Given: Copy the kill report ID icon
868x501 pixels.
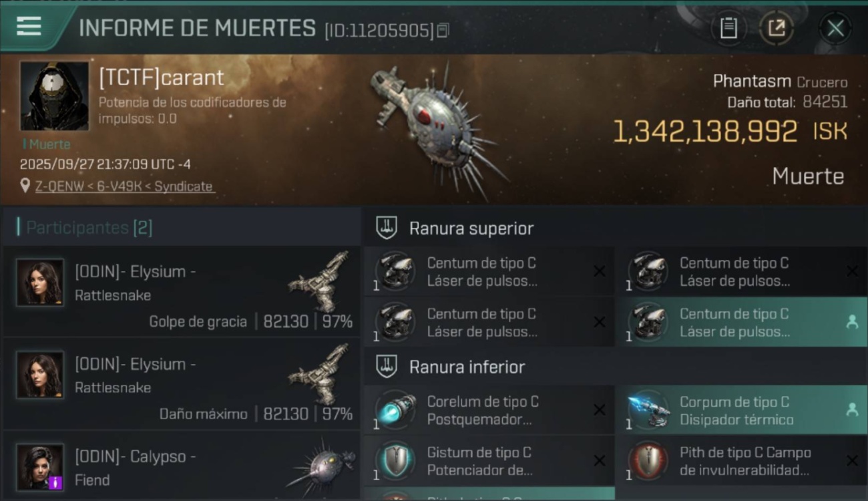Looking at the screenshot, I should [443, 30].
